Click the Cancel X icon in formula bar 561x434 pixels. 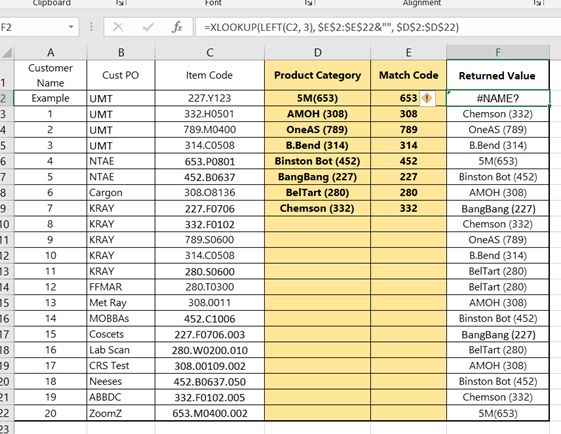click(118, 27)
